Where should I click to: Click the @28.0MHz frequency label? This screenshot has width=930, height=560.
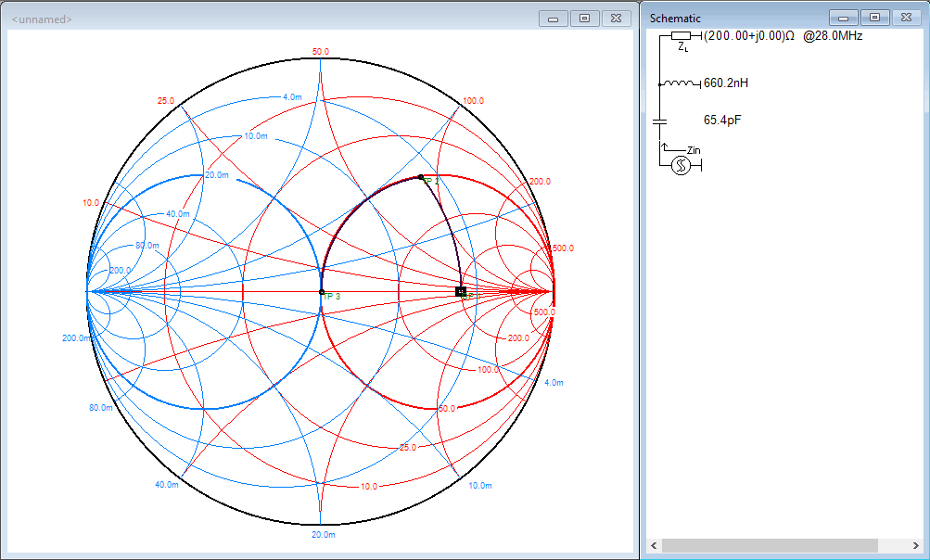833,35
